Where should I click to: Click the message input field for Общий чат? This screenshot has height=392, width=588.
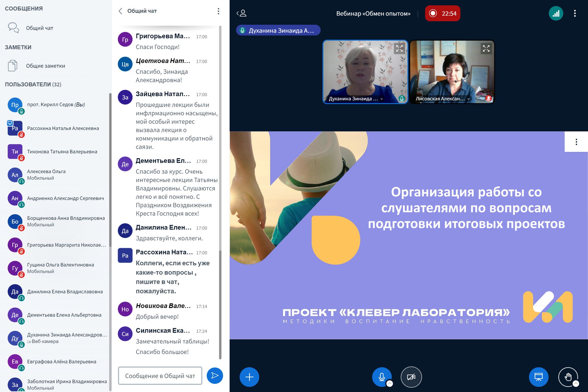160,376
